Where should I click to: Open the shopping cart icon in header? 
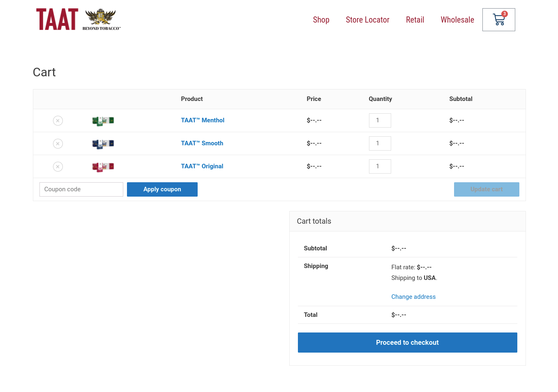click(498, 20)
